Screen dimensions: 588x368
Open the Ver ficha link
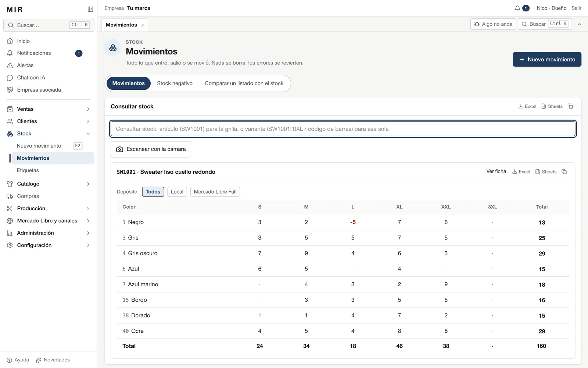(496, 171)
